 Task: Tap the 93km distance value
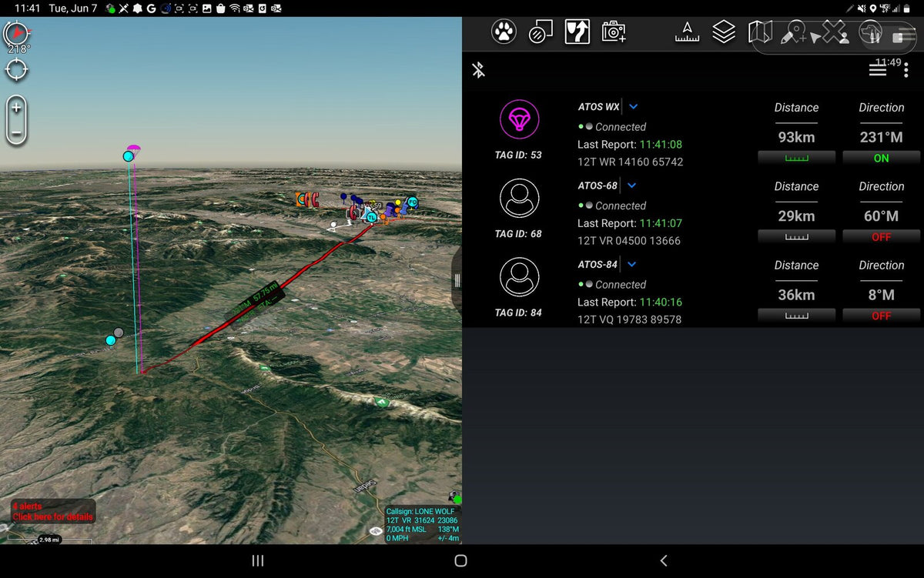coord(796,137)
